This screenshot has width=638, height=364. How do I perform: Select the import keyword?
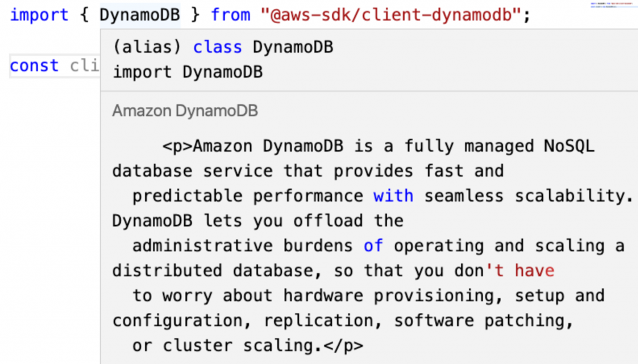pos(39,14)
